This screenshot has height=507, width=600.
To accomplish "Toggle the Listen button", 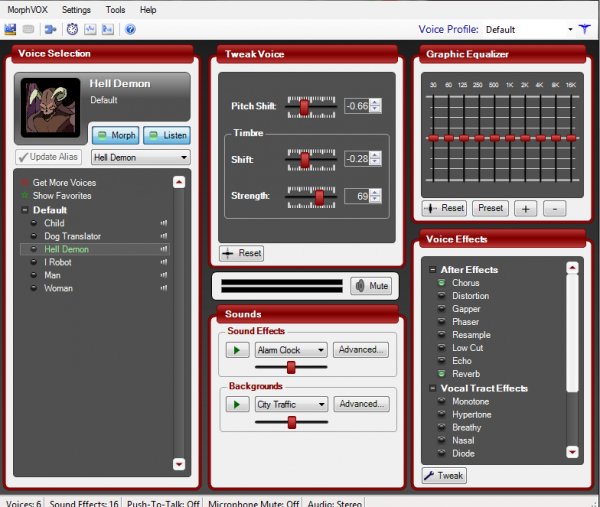I will coord(167,135).
